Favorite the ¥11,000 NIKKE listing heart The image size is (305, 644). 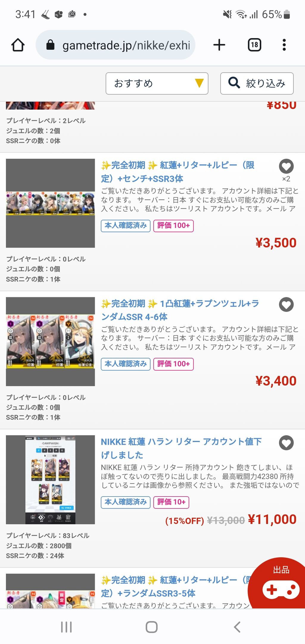point(286,443)
